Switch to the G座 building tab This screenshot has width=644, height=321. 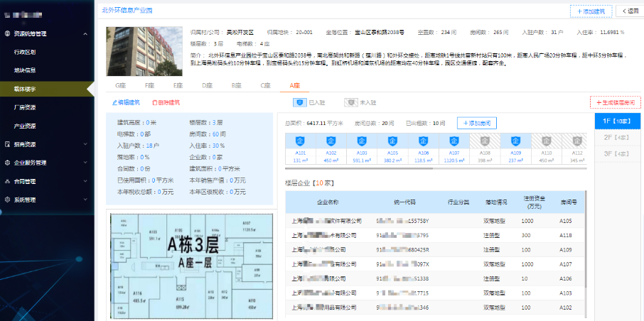point(120,85)
